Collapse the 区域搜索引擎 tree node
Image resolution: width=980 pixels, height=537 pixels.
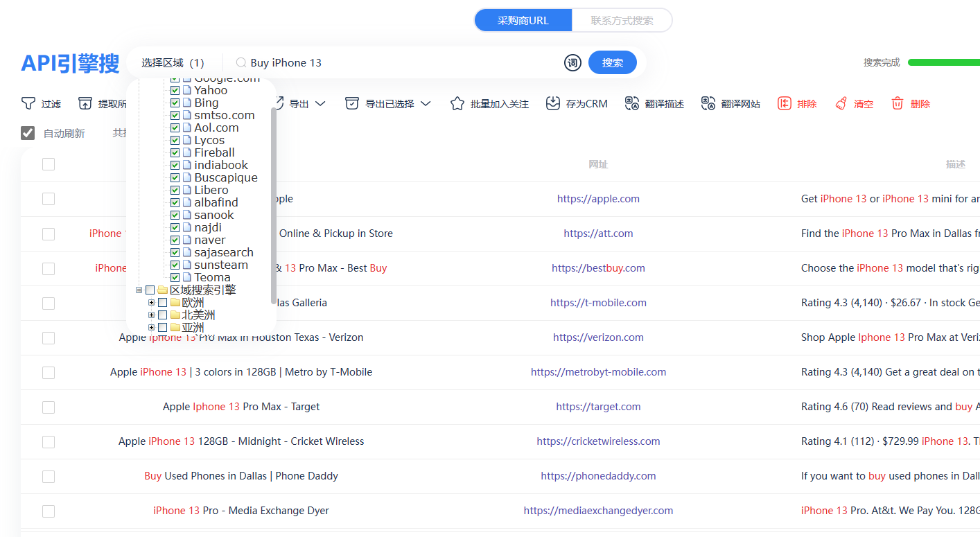point(139,290)
